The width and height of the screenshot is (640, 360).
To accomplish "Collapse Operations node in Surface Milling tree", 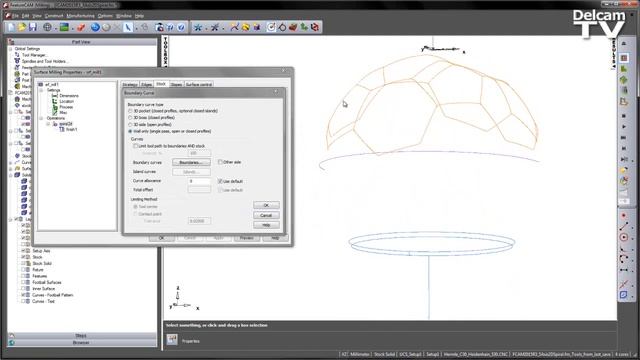I will tap(42, 118).
